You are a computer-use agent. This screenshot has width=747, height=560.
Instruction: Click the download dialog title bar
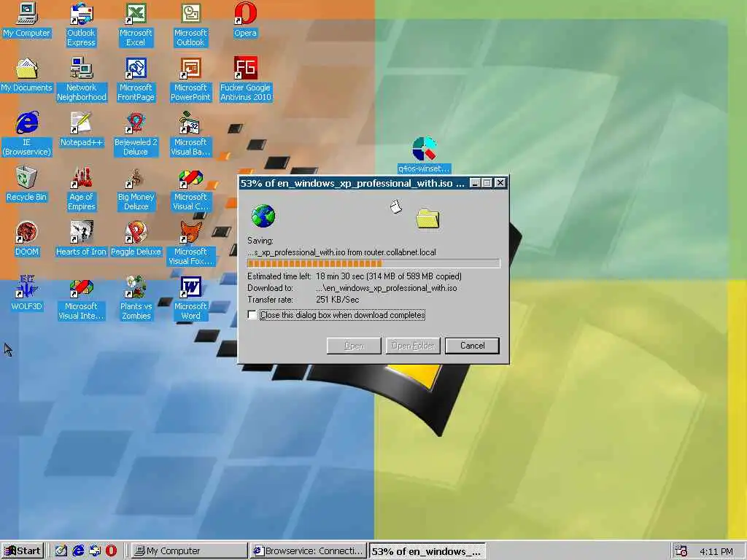tap(352, 183)
